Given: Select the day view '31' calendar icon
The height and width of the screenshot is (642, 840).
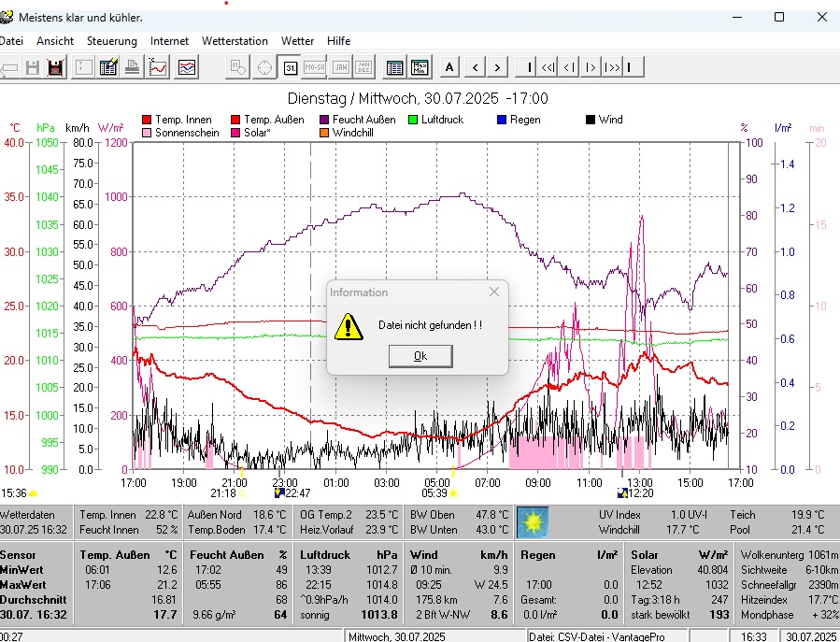Looking at the screenshot, I should [291, 67].
